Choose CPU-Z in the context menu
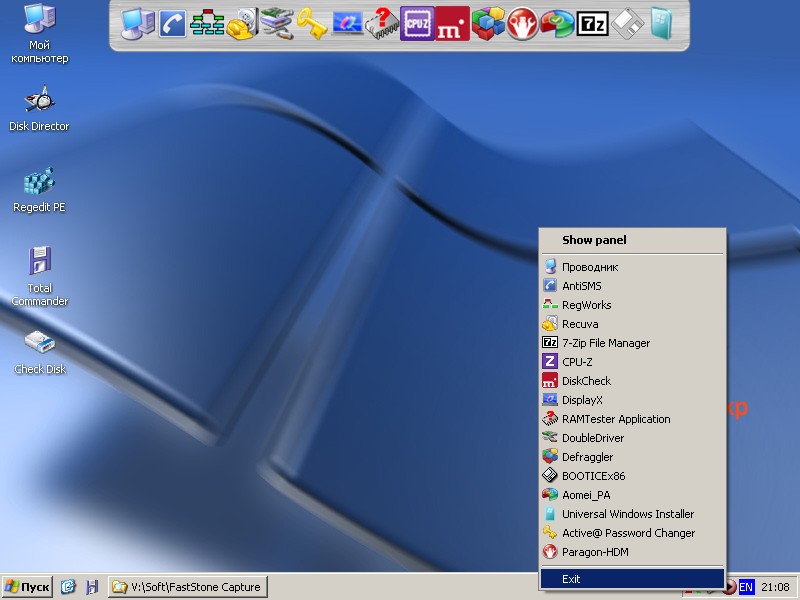The image size is (800, 600). (632, 362)
